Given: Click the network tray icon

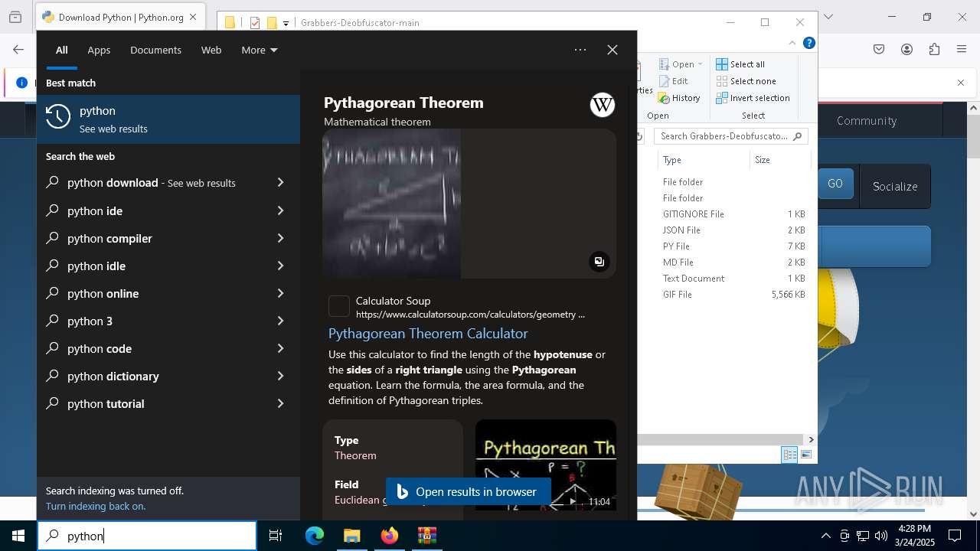Looking at the screenshot, I should click(x=863, y=536).
